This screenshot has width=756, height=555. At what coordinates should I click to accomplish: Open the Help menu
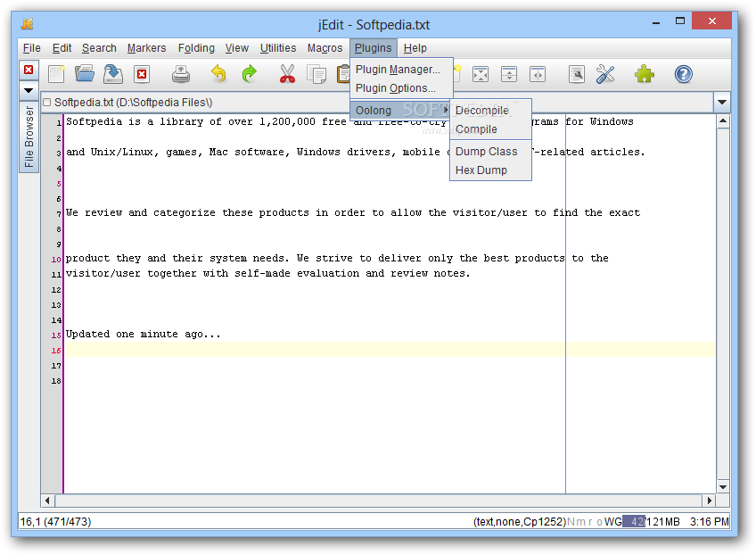(415, 48)
